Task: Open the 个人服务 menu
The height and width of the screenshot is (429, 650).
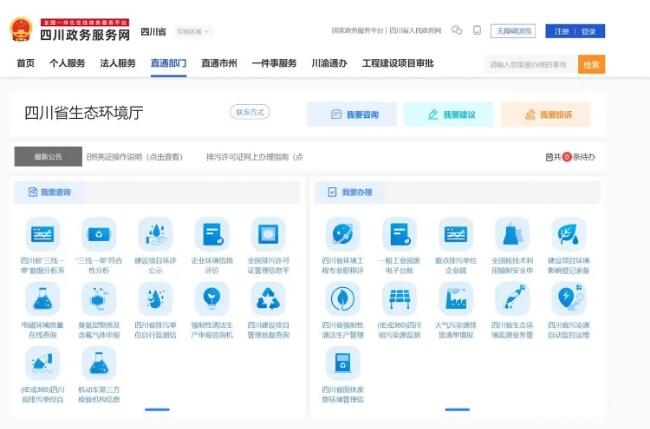Action: click(x=67, y=63)
